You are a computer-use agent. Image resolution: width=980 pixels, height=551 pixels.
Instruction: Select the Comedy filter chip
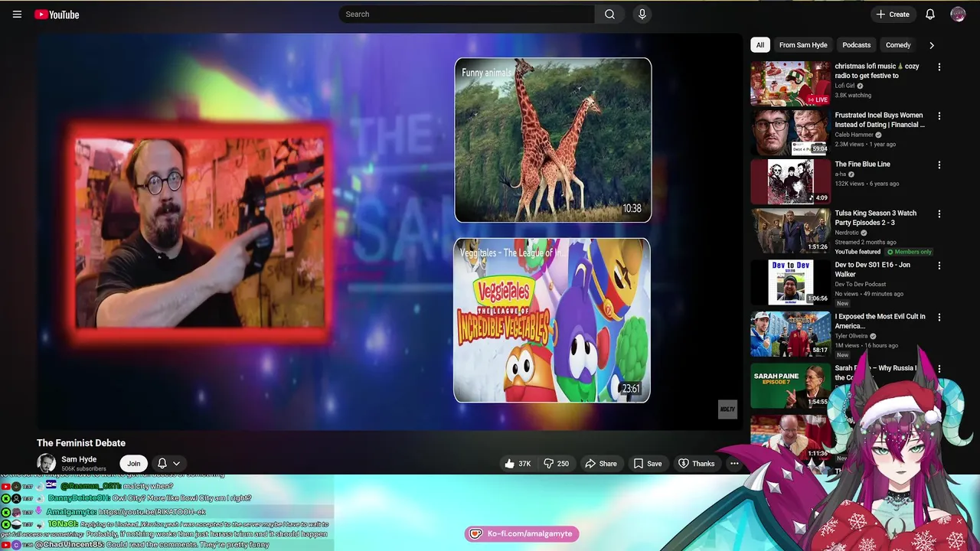[x=898, y=45]
